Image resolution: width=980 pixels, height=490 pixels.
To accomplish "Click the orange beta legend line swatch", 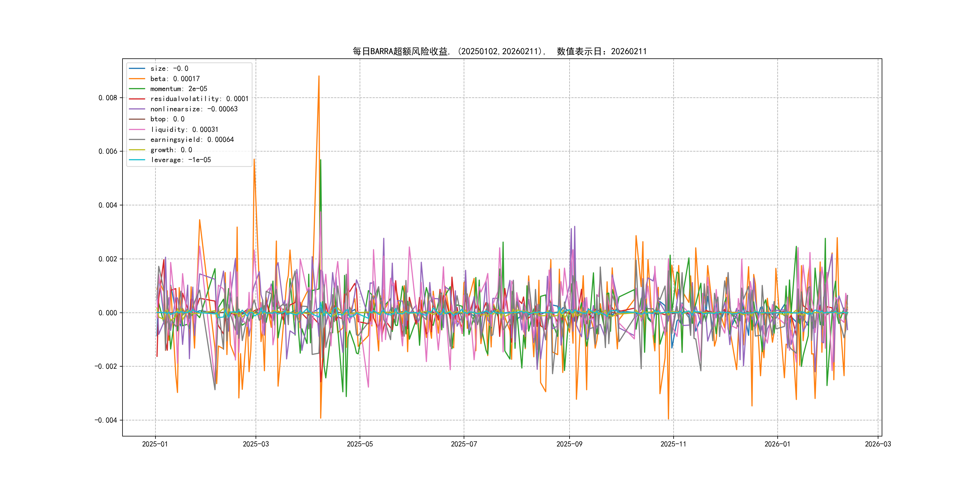I will click(x=137, y=79).
